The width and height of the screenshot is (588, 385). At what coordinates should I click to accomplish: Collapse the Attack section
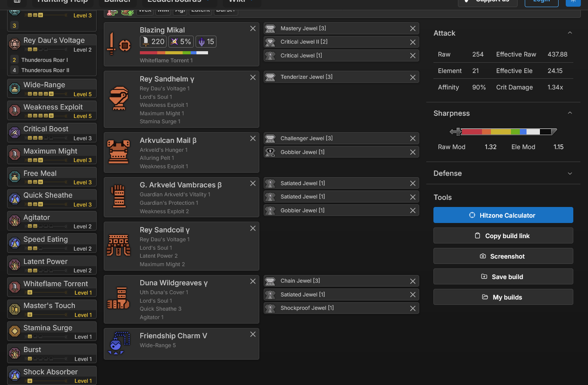(570, 33)
